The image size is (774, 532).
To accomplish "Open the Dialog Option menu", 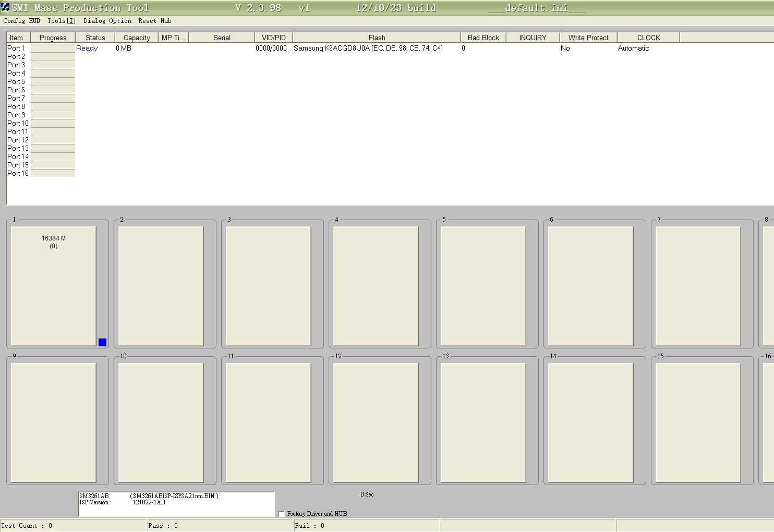I will tap(107, 21).
